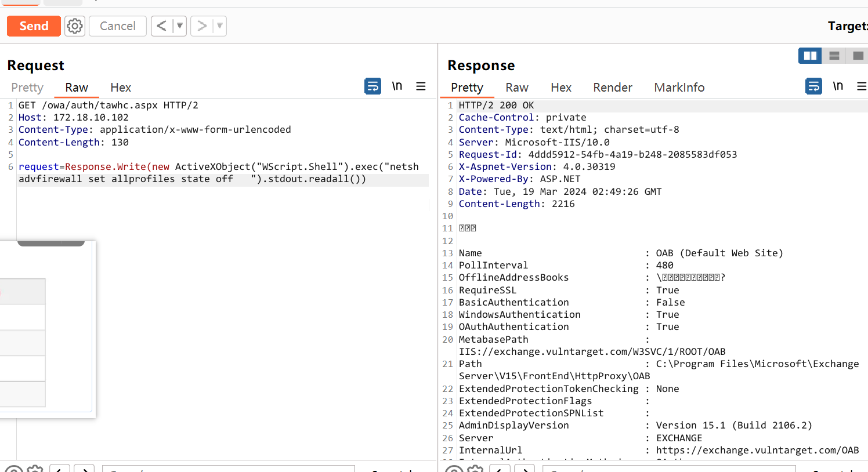Image resolution: width=868 pixels, height=472 pixels.
Task: Click the Cancel button
Action: pyautogui.click(x=118, y=26)
